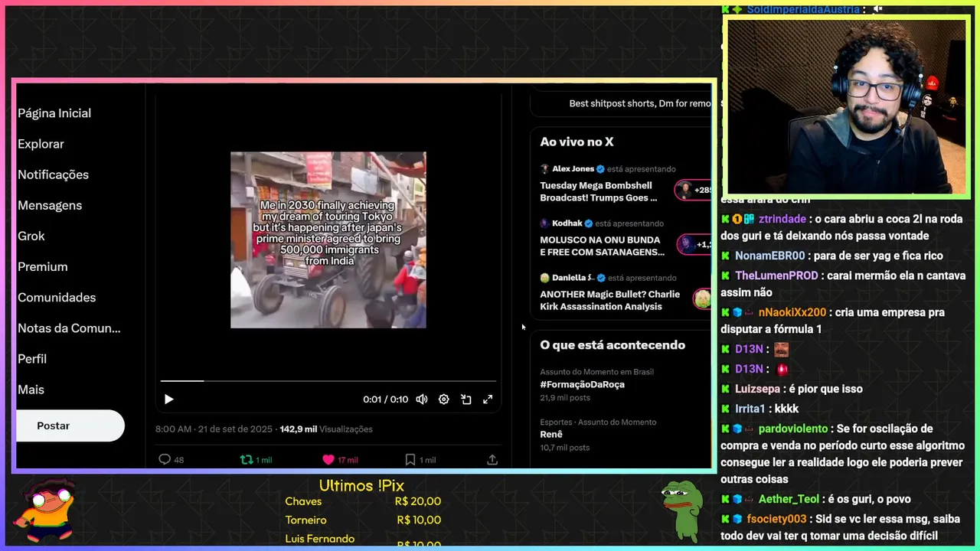Click the picture-in-picture video icon

pyautogui.click(x=465, y=399)
